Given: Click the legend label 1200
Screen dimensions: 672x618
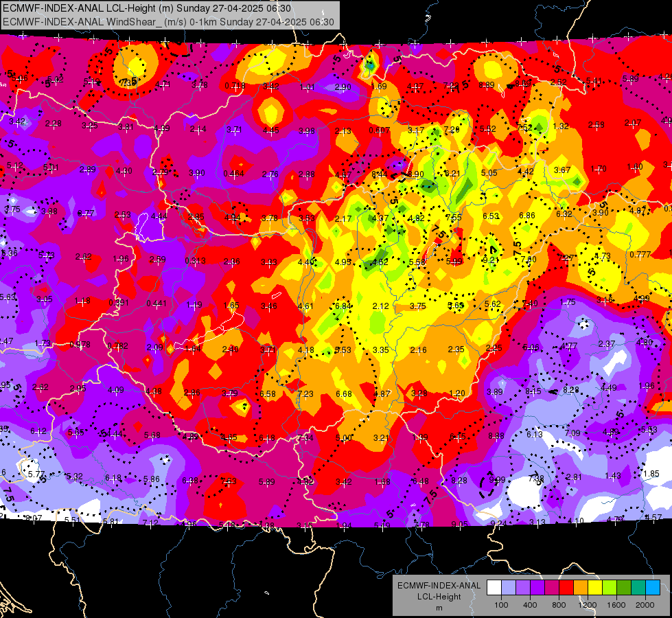Looking at the screenshot, I should coord(587,605).
